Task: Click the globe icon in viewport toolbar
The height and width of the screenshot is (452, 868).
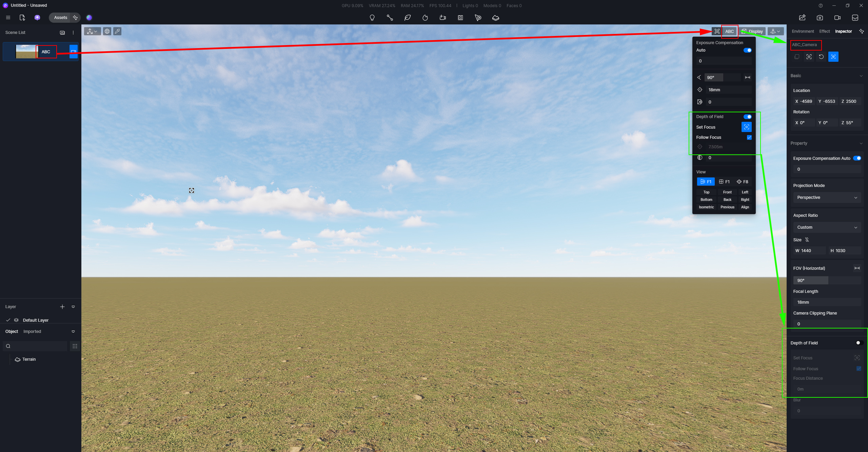Action: (x=107, y=31)
